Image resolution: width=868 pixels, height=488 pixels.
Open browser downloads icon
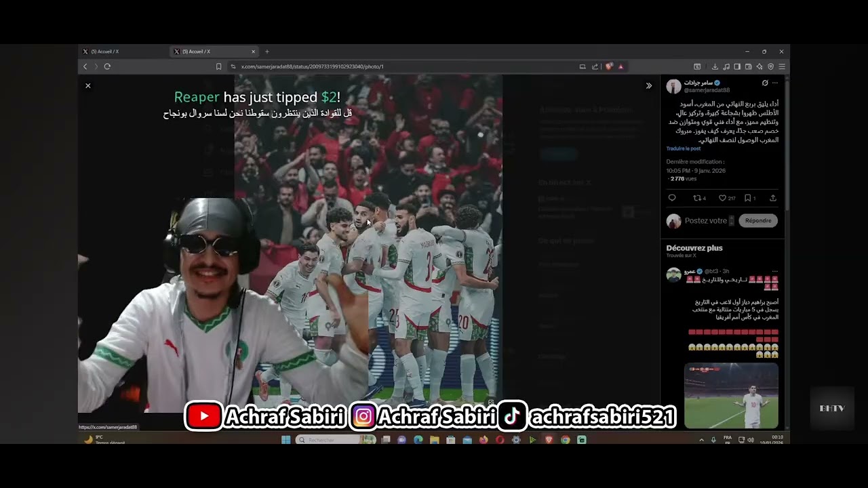point(715,66)
